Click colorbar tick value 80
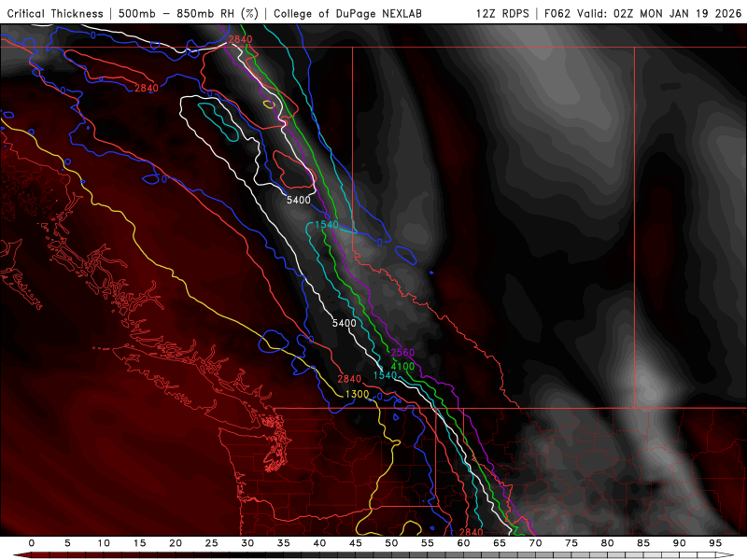Image resolution: width=747 pixels, height=560 pixels. click(607, 543)
